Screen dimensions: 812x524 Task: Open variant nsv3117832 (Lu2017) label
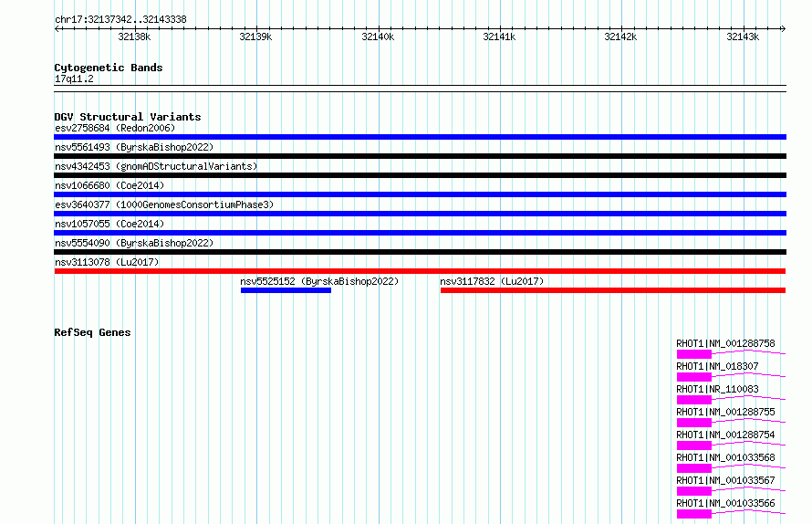pos(492,281)
